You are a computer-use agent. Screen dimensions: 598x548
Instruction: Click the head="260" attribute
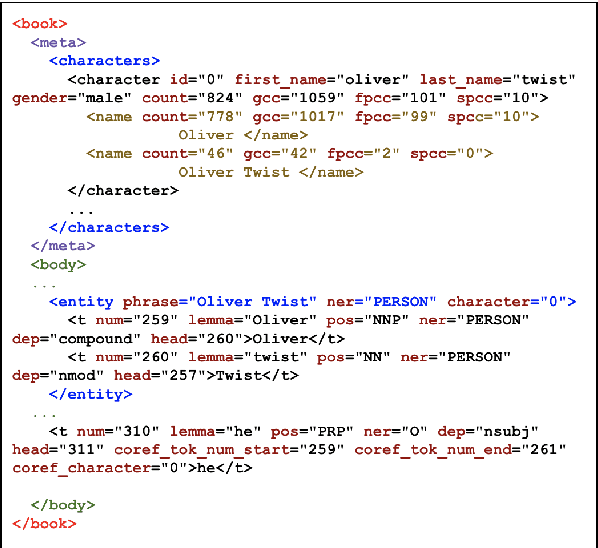197,338
